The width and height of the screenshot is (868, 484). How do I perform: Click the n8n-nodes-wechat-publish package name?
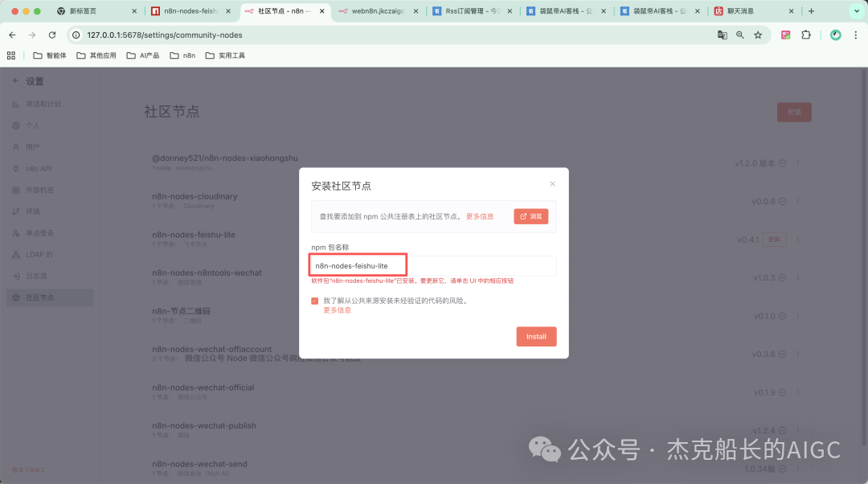[203, 426]
